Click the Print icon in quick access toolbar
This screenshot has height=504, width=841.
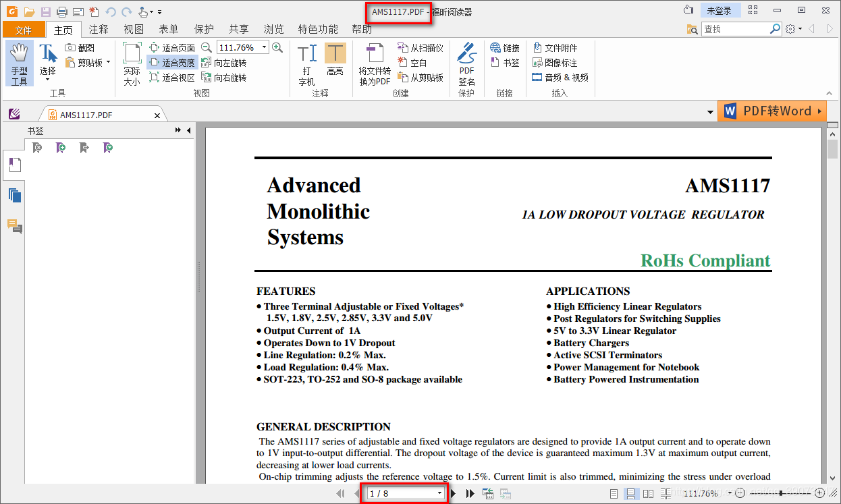click(61, 11)
